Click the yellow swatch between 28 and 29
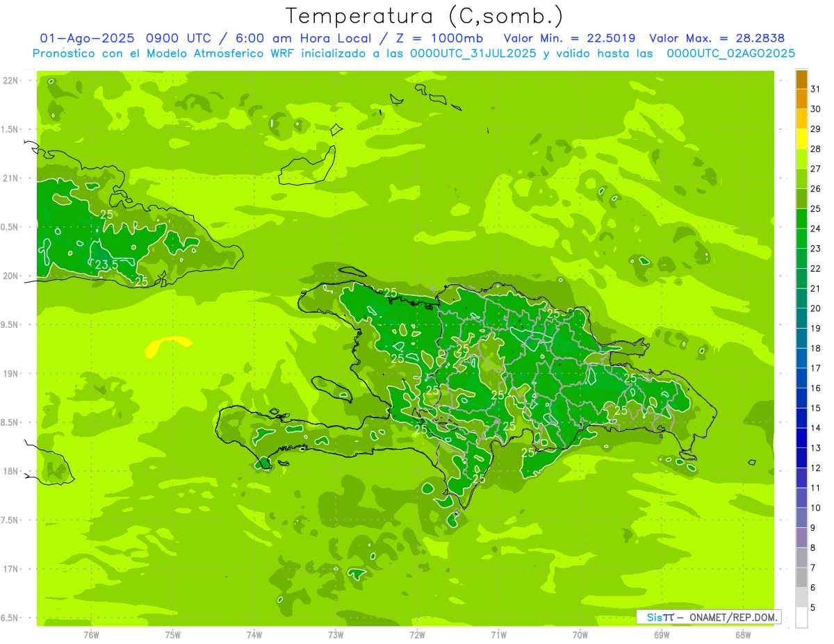 tap(801, 139)
